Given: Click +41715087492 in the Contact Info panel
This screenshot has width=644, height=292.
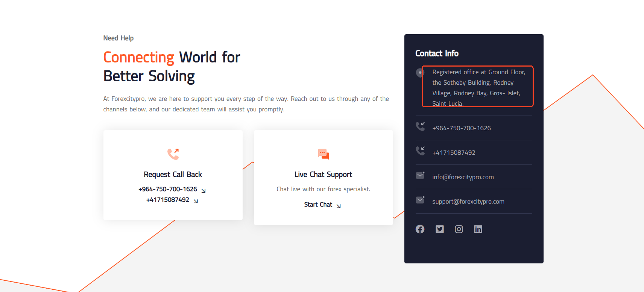Looking at the screenshot, I should pyautogui.click(x=454, y=153).
